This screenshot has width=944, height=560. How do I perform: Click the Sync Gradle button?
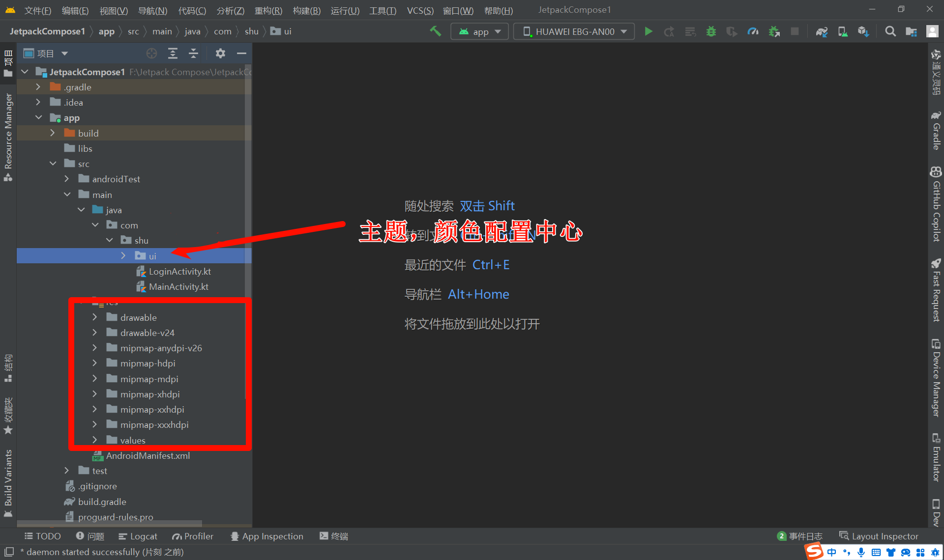point(822,31)
